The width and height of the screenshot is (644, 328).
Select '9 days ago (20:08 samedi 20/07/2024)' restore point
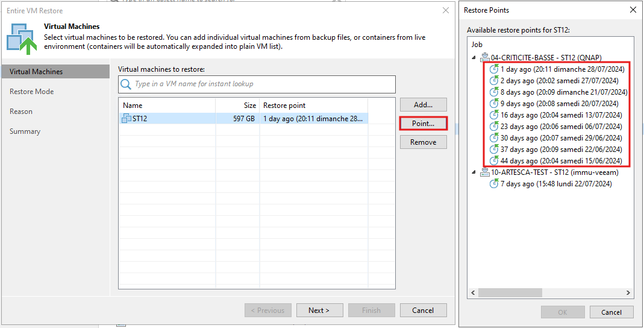(560, 104)
